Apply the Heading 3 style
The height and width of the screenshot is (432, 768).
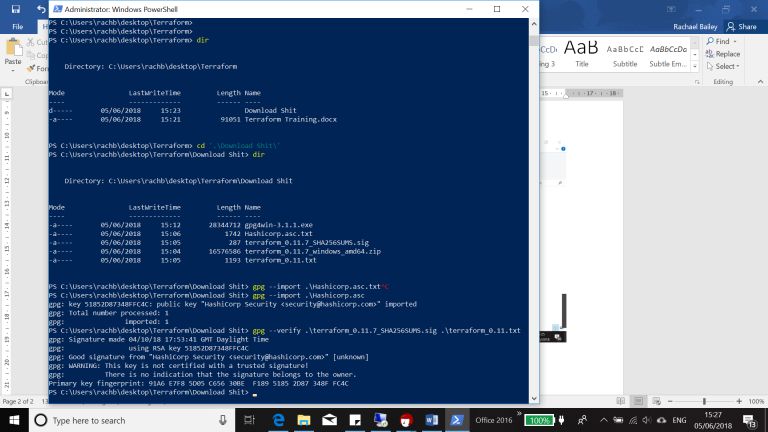tap(548, 53)
